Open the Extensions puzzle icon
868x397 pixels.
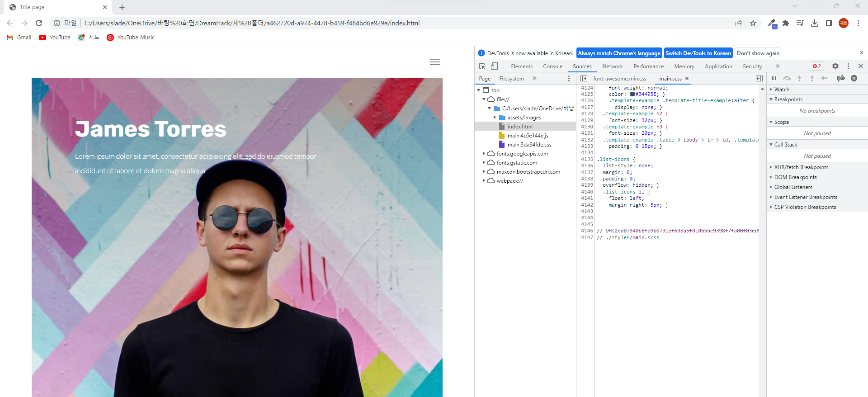pyautogui.click(x=786, y=23)
